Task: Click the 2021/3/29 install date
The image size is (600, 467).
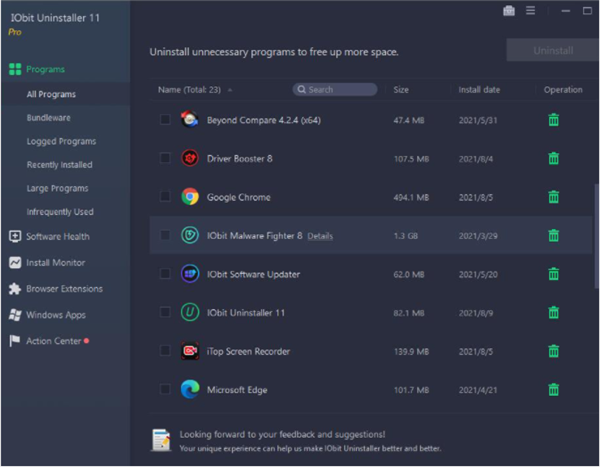Action: (478, 236)
